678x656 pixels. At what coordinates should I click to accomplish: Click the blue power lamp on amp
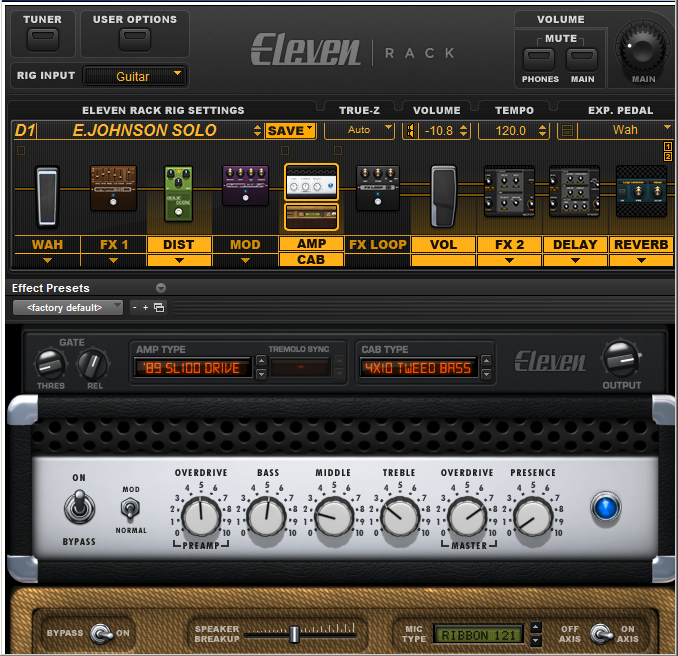pyautogui.click(x=605, y=508)
